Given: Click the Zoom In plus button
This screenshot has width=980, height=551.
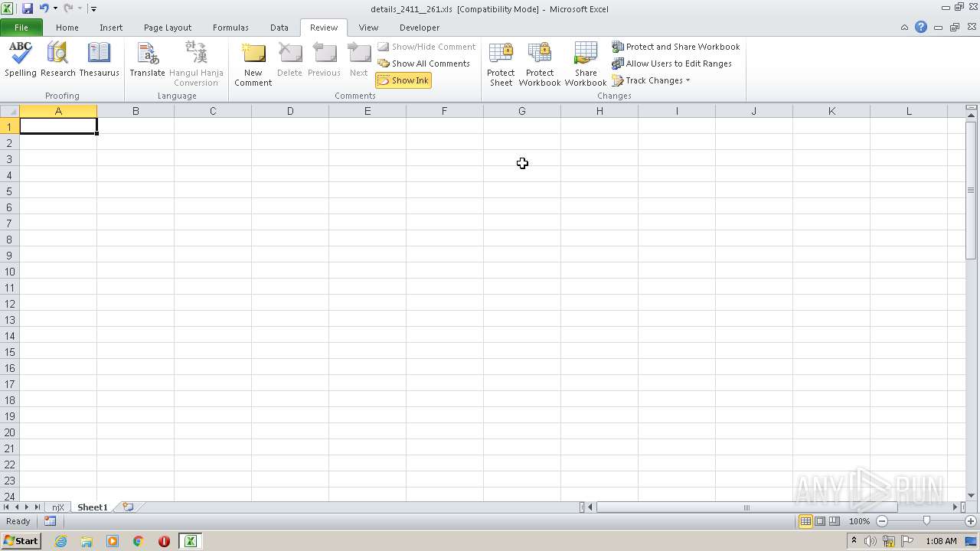Looking at the screenshot, I should point(970,521).
